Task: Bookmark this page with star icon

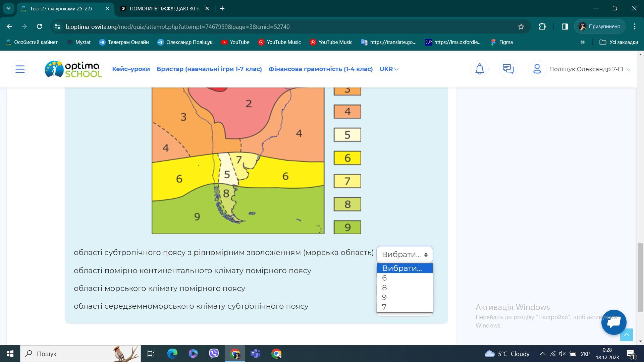Action: coord(521,26)
